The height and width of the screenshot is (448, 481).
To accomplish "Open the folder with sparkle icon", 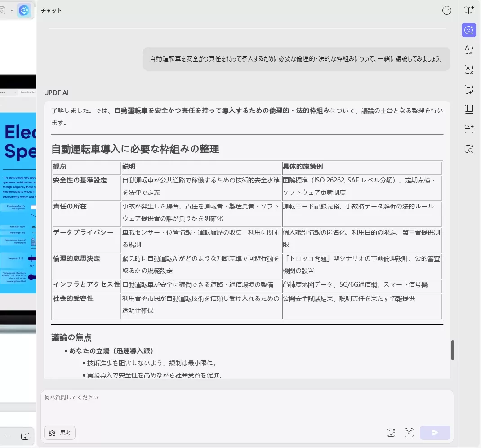I will (469, 129).
